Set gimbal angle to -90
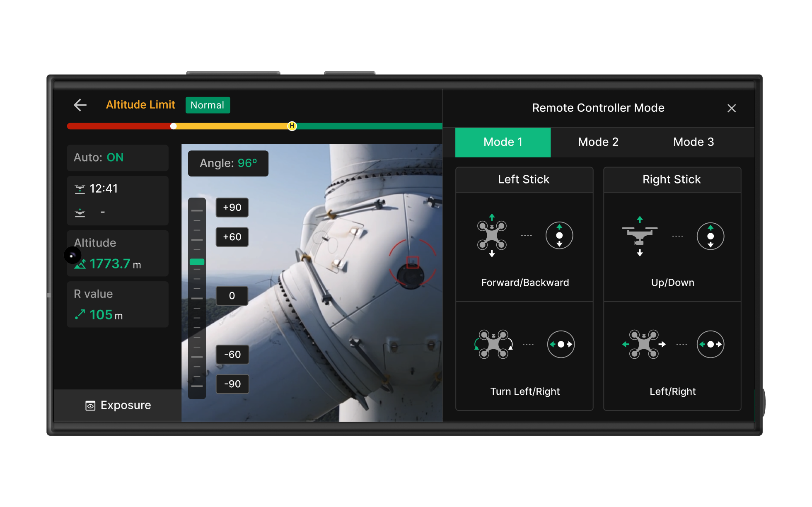The image size is (812, 507). [x=232, y=384]
